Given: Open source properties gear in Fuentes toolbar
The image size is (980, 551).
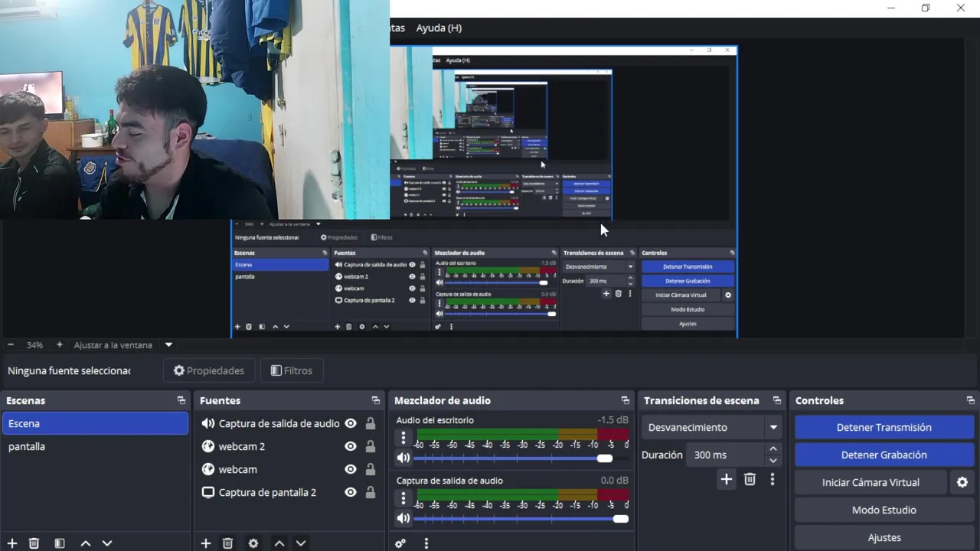Looking at the screenshot, I should [x=253, y=543].
